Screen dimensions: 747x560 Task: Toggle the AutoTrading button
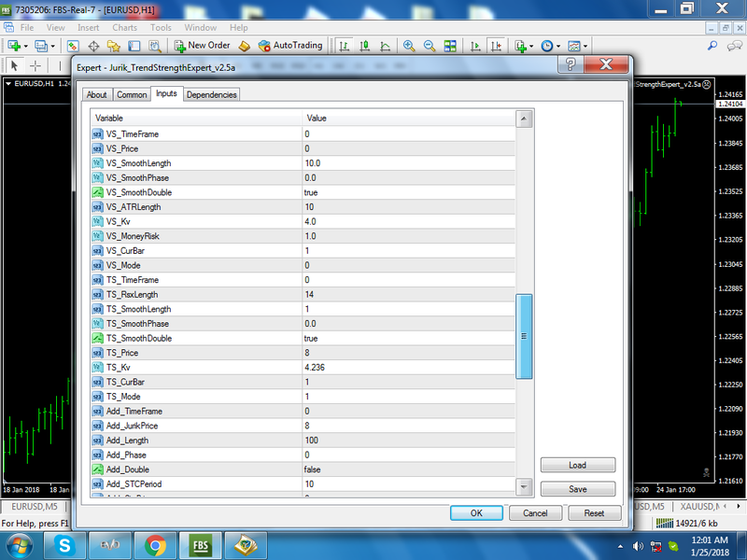click(290, 46)
